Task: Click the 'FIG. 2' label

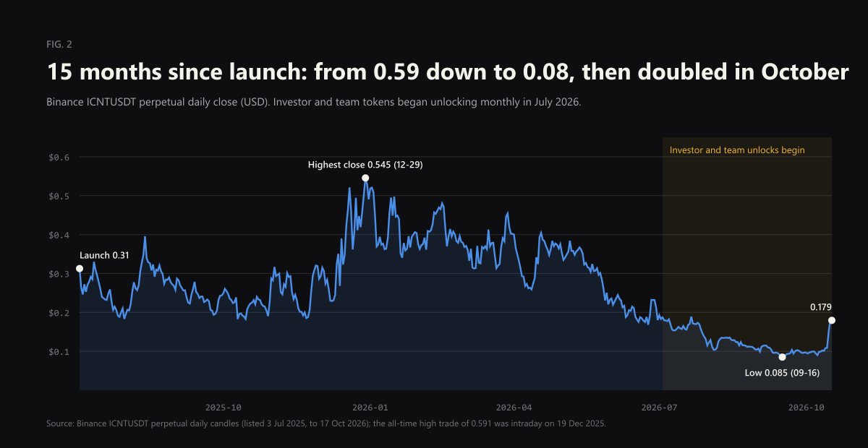Action: click(x=59, y=45)
